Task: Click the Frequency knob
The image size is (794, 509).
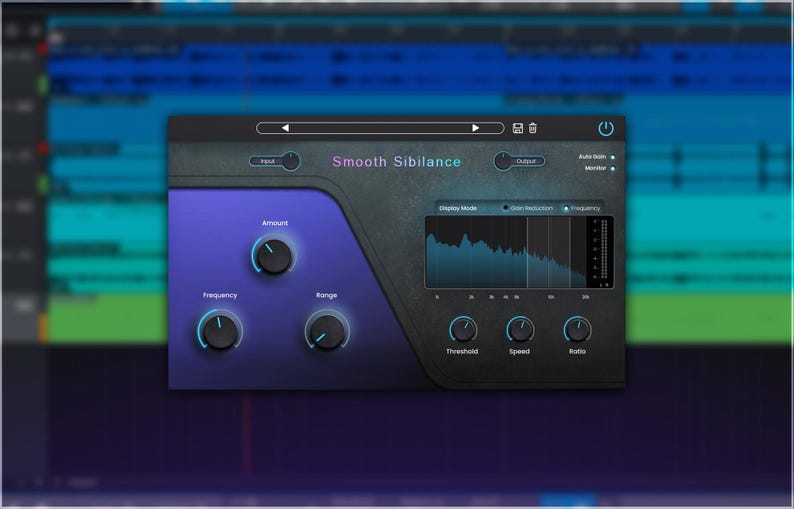Action: 220,330
